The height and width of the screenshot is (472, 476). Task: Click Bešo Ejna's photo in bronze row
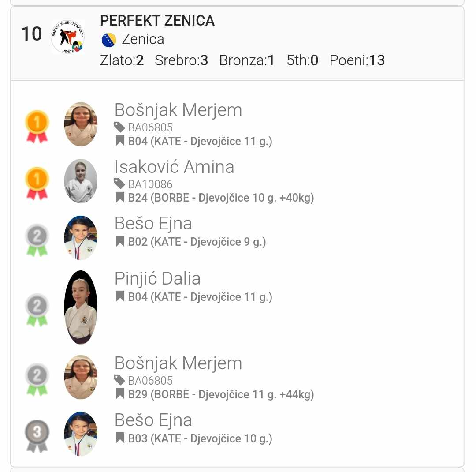coord(81,434)
